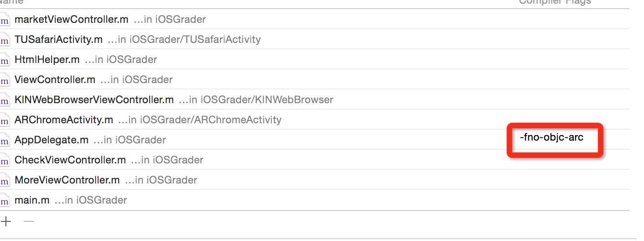644x241 pixels.
Task: Click the marketViewController.m file icon
Action: (4, 20)
